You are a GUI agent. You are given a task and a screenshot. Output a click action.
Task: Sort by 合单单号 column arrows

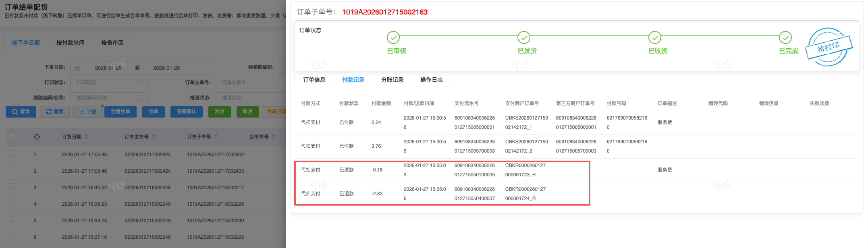point(274,137)
